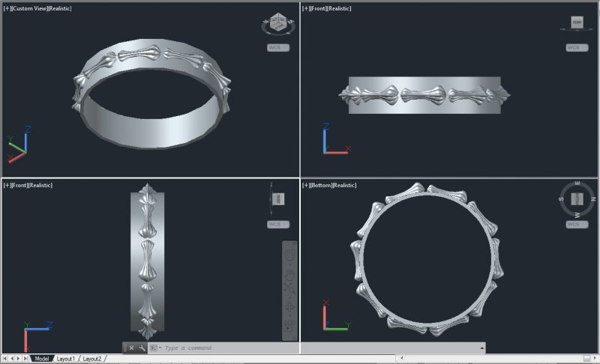Jump to the last layout tab with the arrow
The height and width of the screenshot is (364, 600).
(x=25, y=359)
